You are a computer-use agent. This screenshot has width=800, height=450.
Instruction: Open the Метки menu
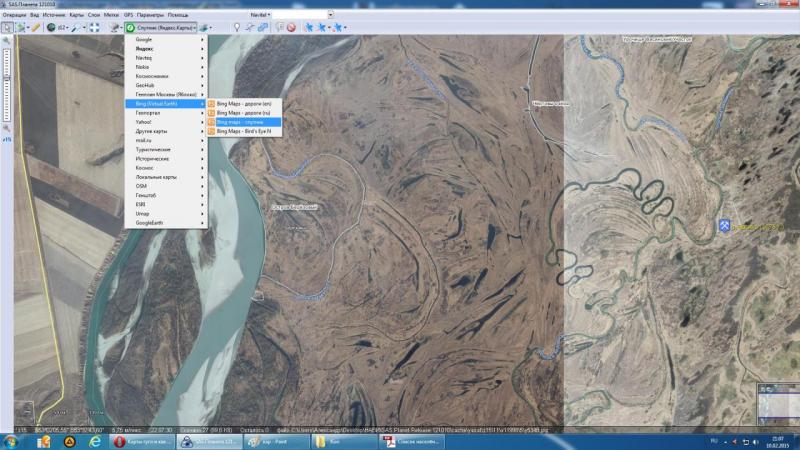pyautogui.click(x=111, y=15)
